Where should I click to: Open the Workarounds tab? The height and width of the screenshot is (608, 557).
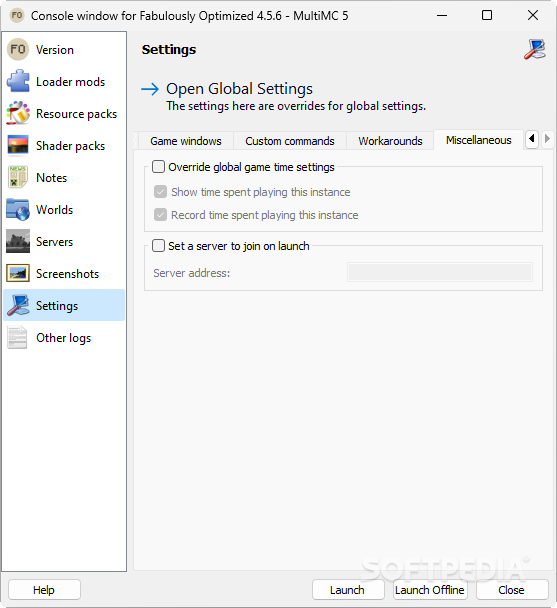[x=390, y=141]
